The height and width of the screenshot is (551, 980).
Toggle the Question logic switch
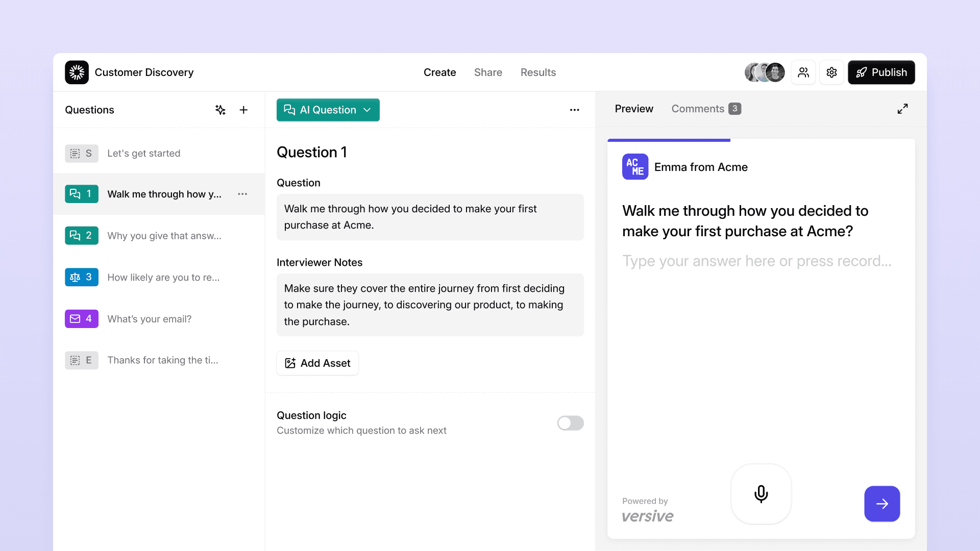pos(570,422)
